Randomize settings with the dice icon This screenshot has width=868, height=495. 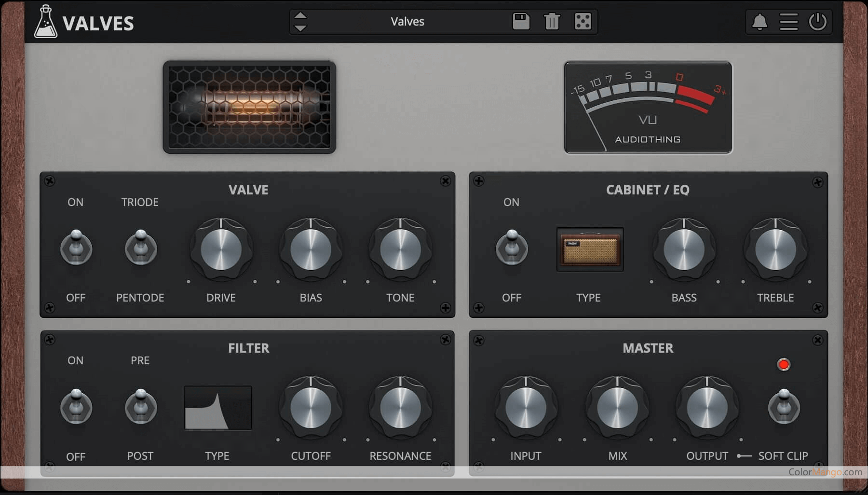click(583, 21)
